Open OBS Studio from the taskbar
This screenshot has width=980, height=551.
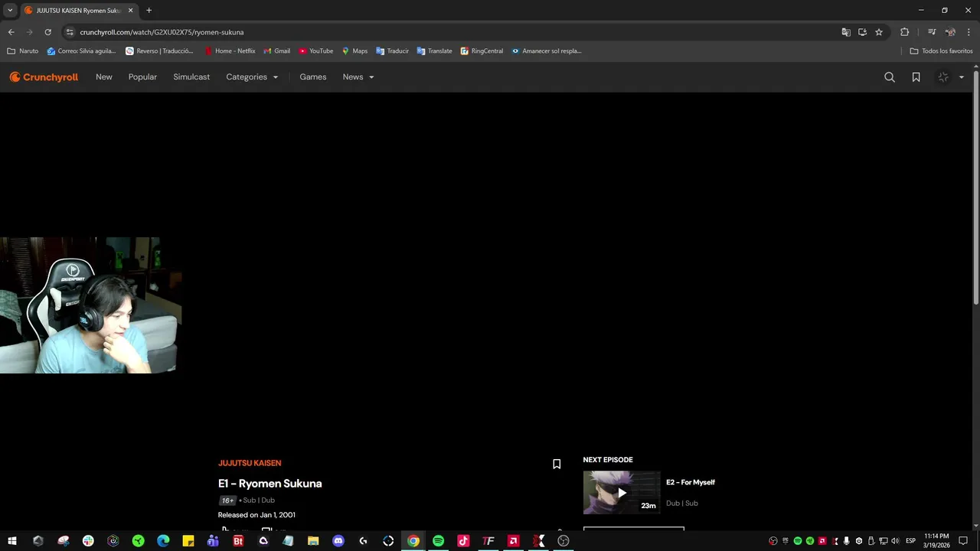(563, 541)
